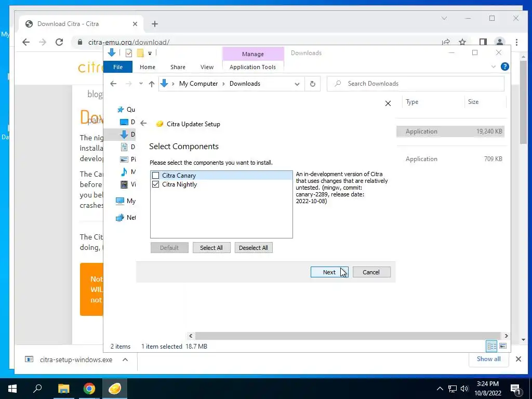Open the Home ribbon tab
The height and width of the screenshot is (399, 532).
tap(147, 67)
